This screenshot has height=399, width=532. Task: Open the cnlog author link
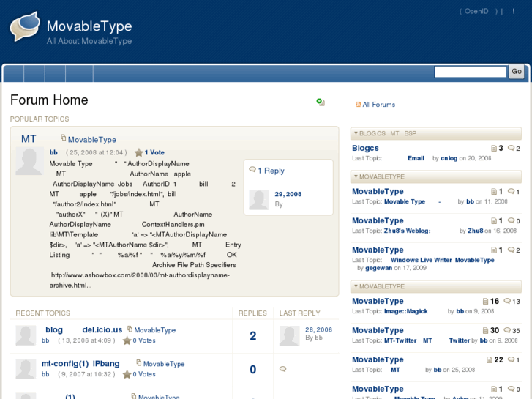click(x=449, y=158)
